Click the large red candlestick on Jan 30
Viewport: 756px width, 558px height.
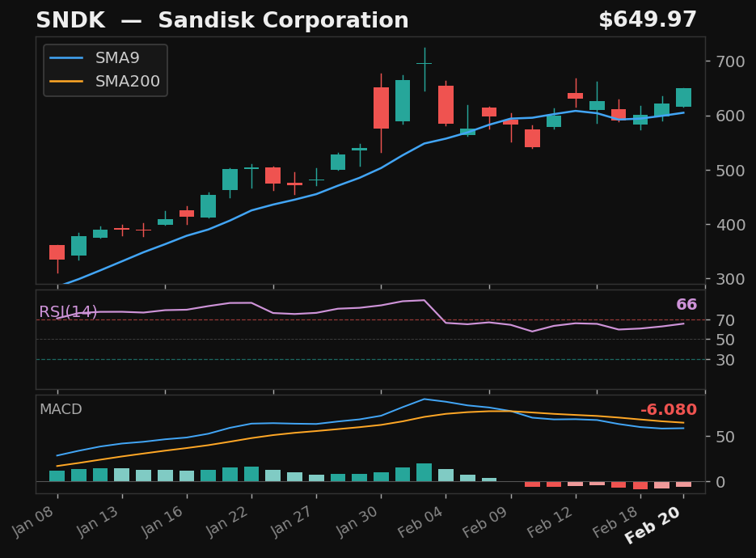click(381, 108)
